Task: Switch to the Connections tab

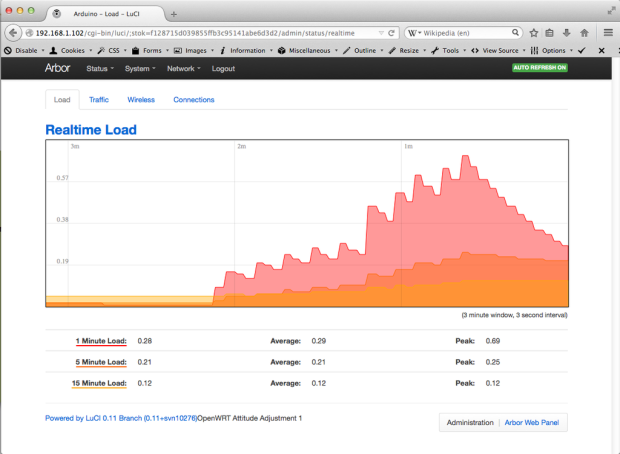Action: coord(194,100)
